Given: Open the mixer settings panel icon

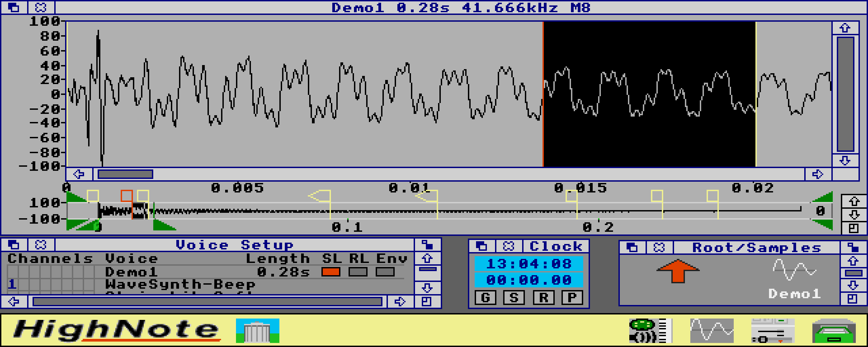Looking at the screenshot, I should point(773,330).
